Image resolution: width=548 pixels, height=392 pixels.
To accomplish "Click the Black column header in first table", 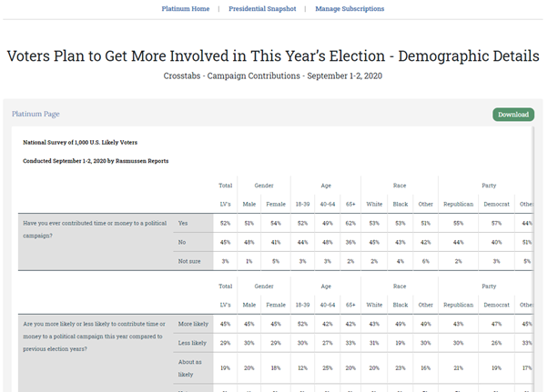I will 401,205.
